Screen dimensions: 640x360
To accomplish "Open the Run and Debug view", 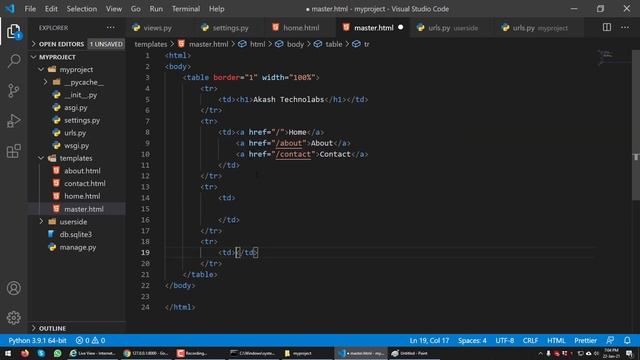I will click(x=13, y=121).
